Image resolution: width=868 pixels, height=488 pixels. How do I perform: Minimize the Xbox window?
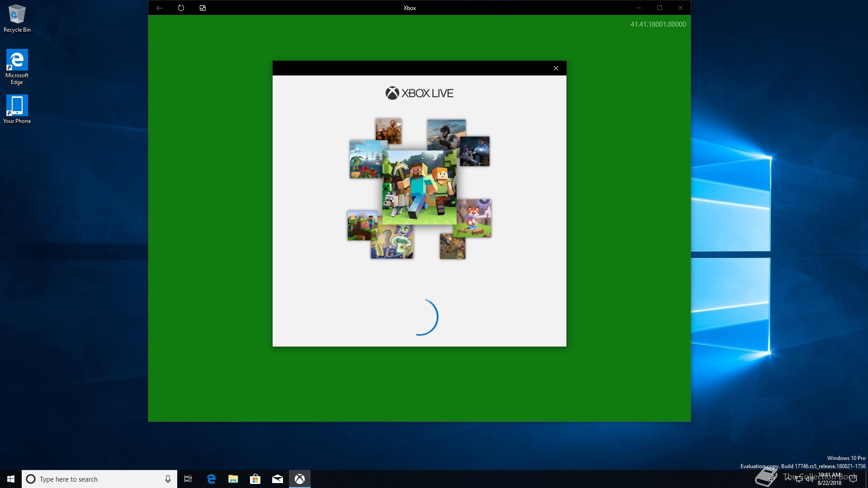(639, 8)
